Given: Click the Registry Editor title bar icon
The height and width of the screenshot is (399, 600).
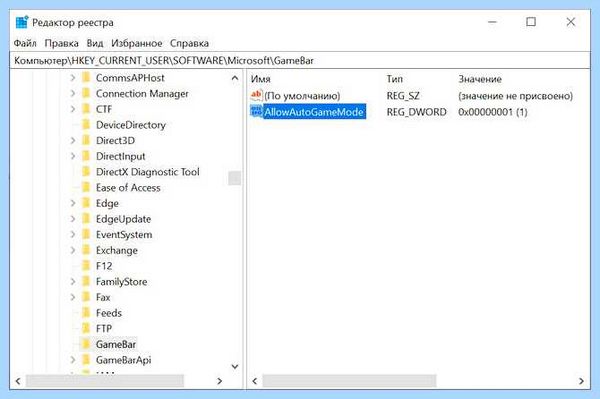Looking at the screenshot, I should (22, 23).
